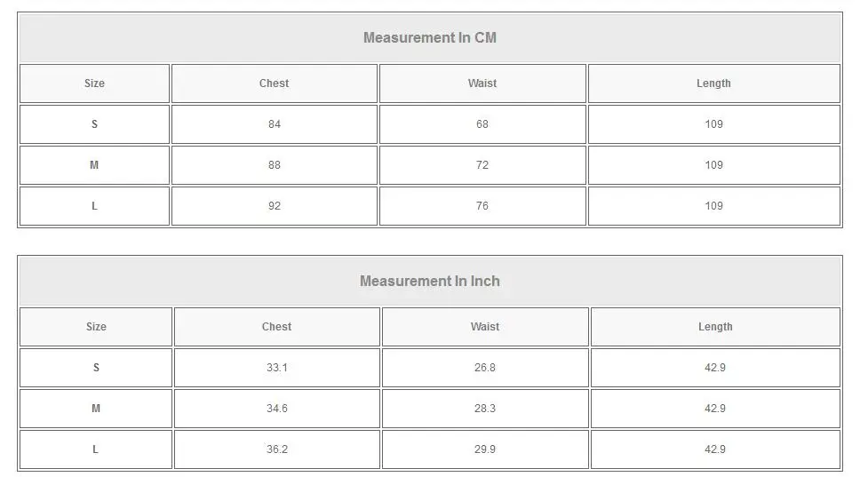This screenshot has width=868, height=477.
Task: Select the Waist header in Inch table
Action: point(484,327)
